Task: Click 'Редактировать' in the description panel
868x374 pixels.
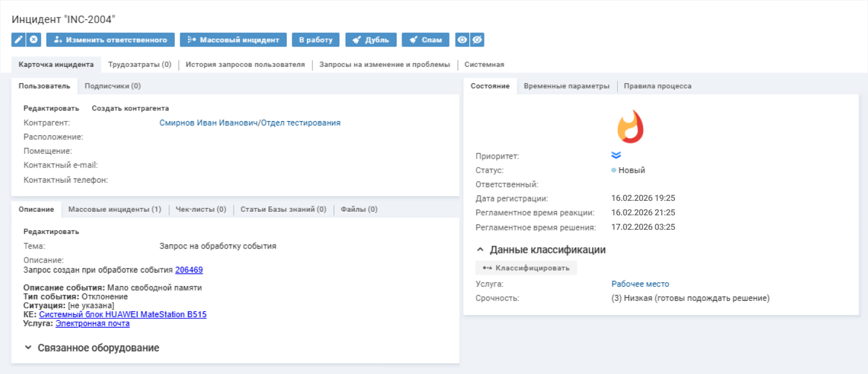Action: (x=51, y=232)
